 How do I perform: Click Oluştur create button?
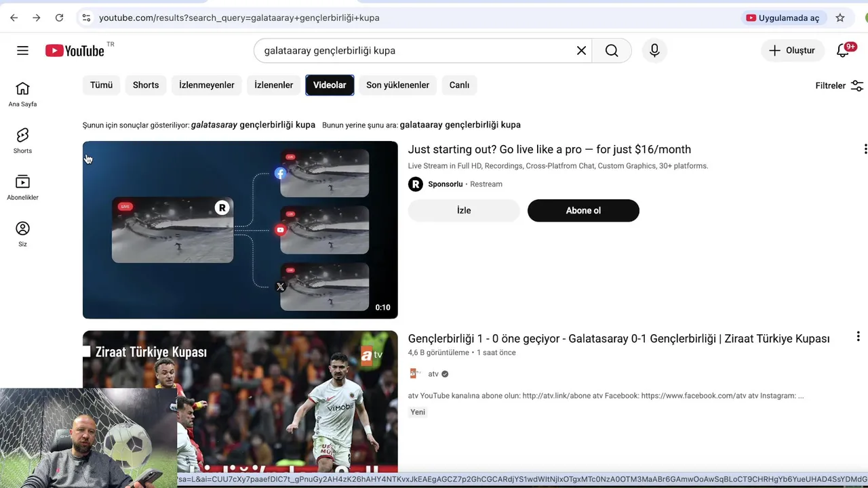(x=791, y=50)
